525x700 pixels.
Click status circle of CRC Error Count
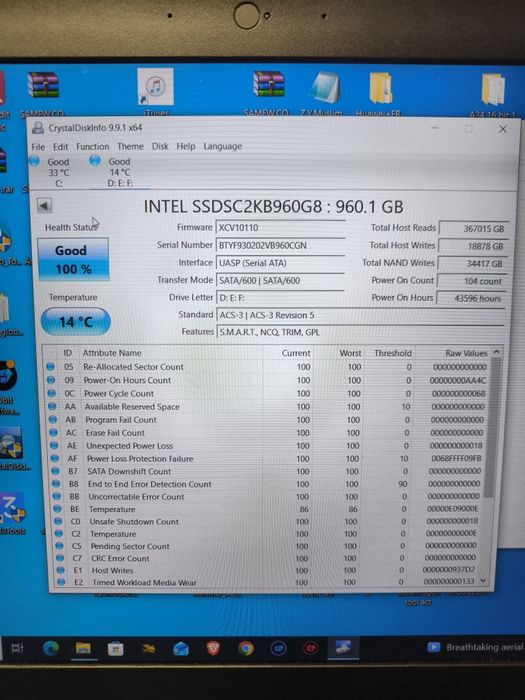coord(60,558)
